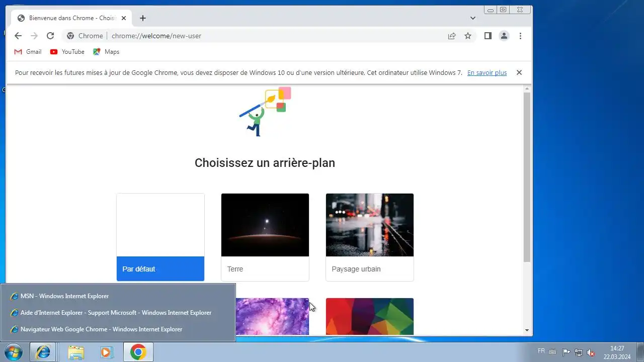Choose the 'Par défaut' background

(x=160, y=237)
